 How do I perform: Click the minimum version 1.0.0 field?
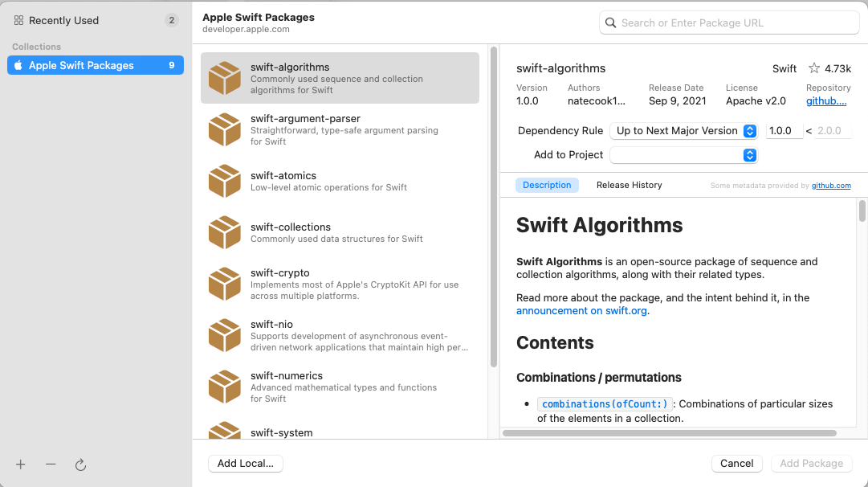pyautogui.click(x=784, y=131)
